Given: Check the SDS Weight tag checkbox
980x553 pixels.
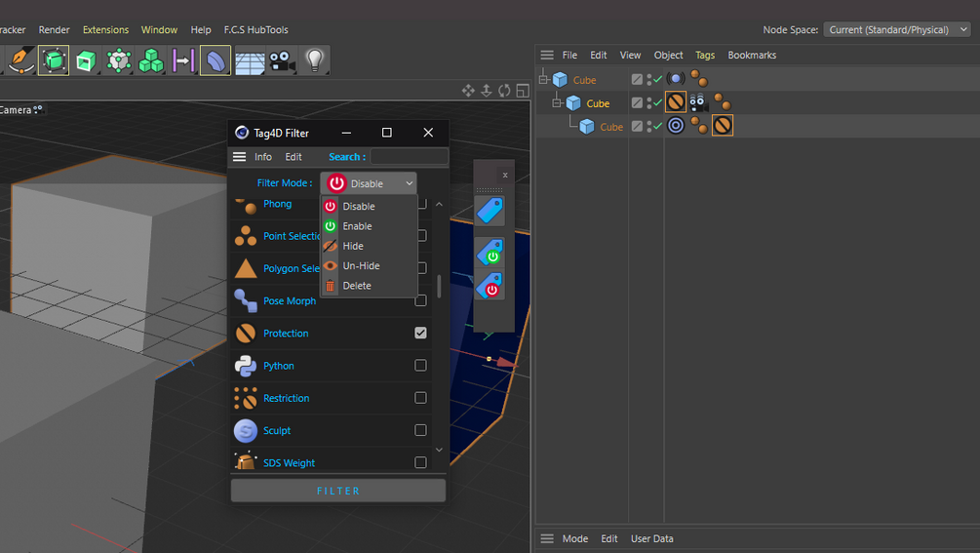Looking at the screenshot, I should coord(420,462).
